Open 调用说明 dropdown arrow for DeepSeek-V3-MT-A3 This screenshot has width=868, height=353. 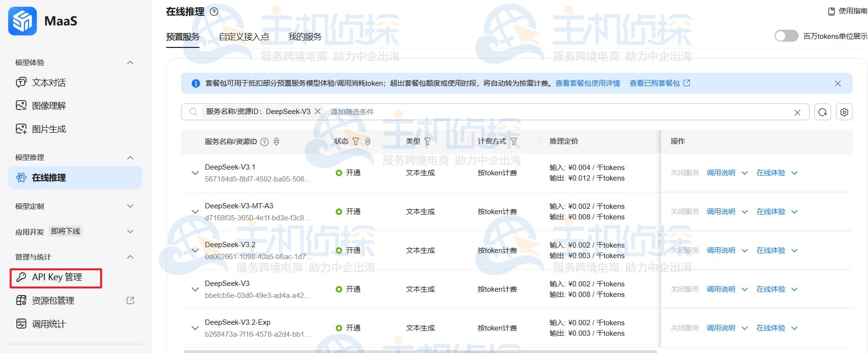tap(744, 212)
